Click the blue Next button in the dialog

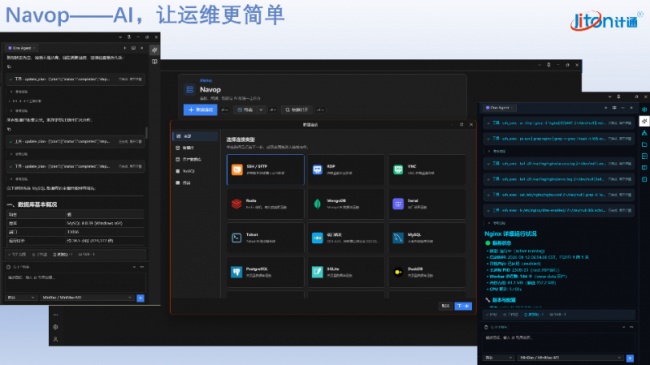(x=463, y=306)
